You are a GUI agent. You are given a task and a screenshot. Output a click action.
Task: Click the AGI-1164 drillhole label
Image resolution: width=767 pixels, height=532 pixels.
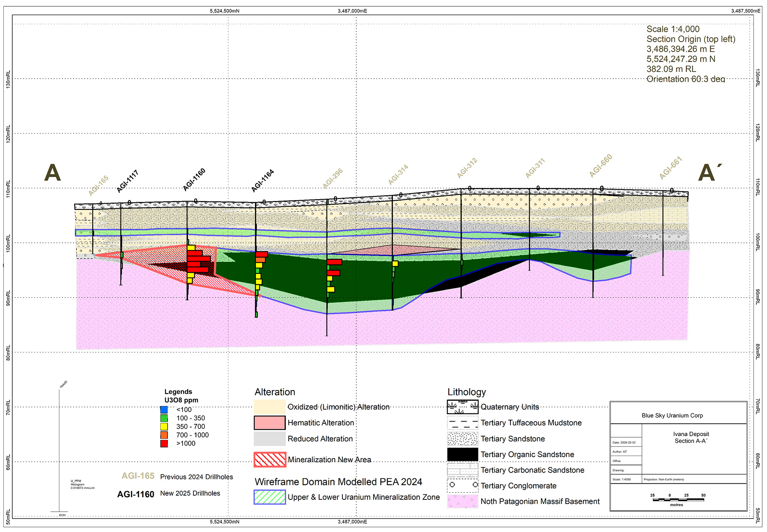(263, 180)
